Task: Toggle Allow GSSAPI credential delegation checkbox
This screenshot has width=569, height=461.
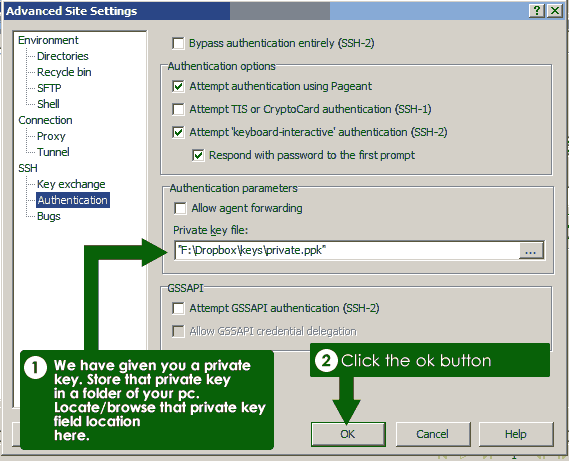Action: (x=178, y=331)
